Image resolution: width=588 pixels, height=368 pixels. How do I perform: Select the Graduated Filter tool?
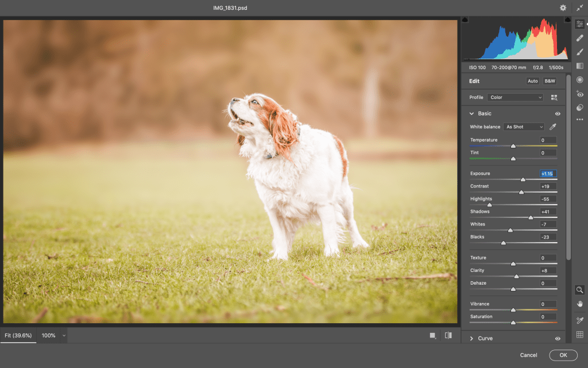[580, 66]
